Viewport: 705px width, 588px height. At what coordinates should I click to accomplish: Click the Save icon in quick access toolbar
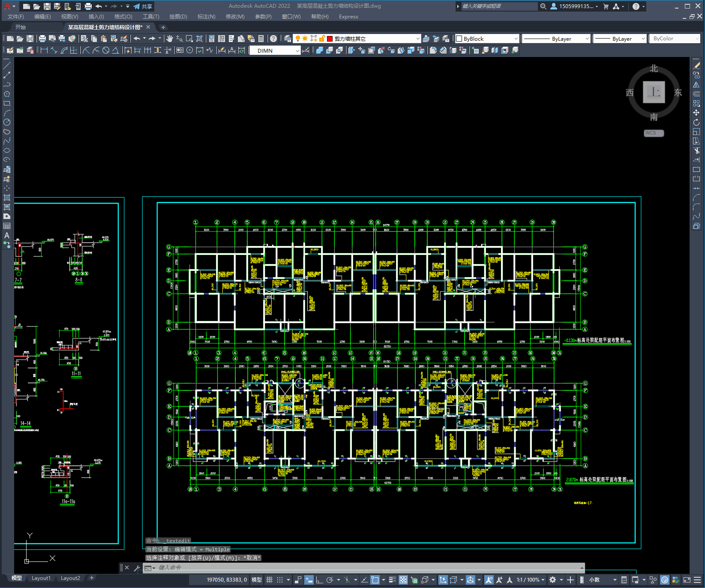[x=47, y=6]
